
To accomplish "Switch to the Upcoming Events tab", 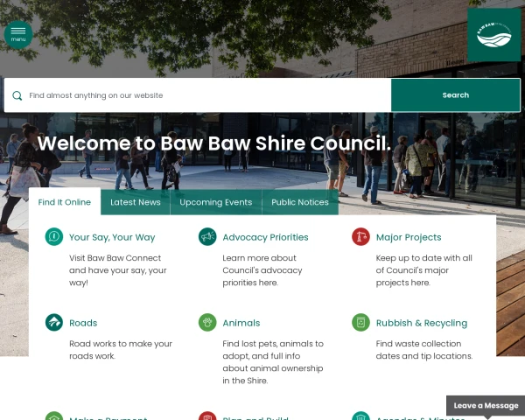I will 216,202.
